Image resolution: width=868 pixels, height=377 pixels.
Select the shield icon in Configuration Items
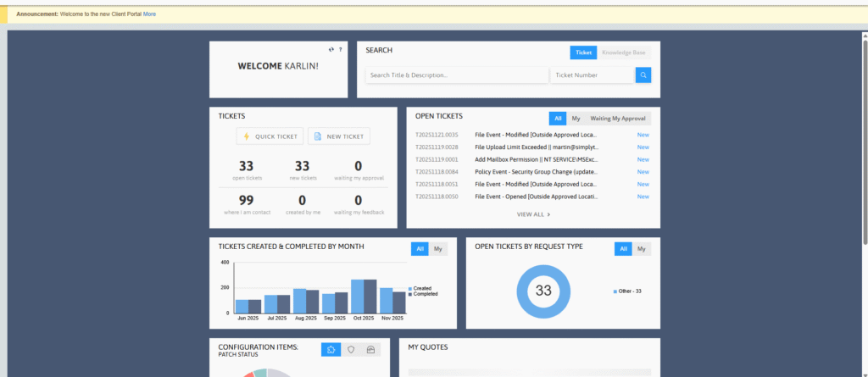pyautogui.click(x=351, y=349)
